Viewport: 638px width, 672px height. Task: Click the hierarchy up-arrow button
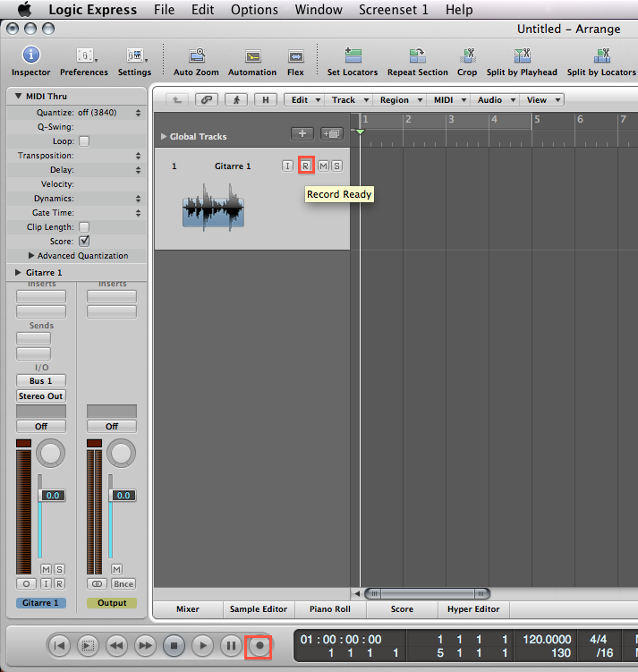pos(177,100)
